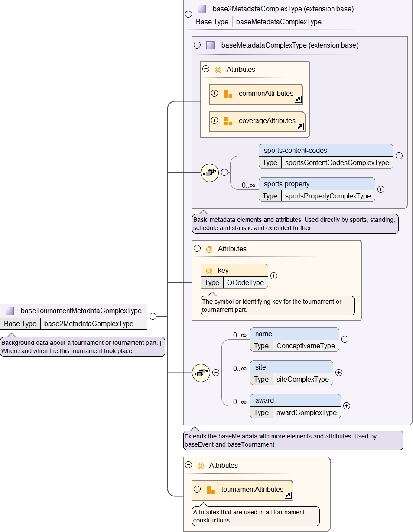The image size is (413, 532).
Task: Collapse the baseMetadataComplexType extension base
Action: [197, 45]
